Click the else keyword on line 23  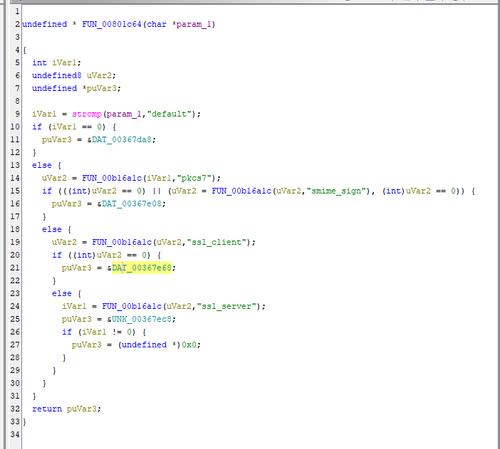point(62,294)
